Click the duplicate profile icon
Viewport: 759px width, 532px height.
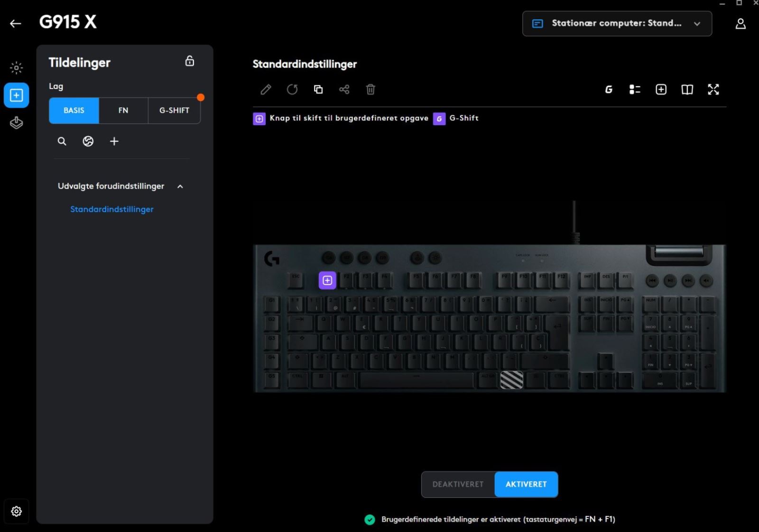[x=318, y=90]
